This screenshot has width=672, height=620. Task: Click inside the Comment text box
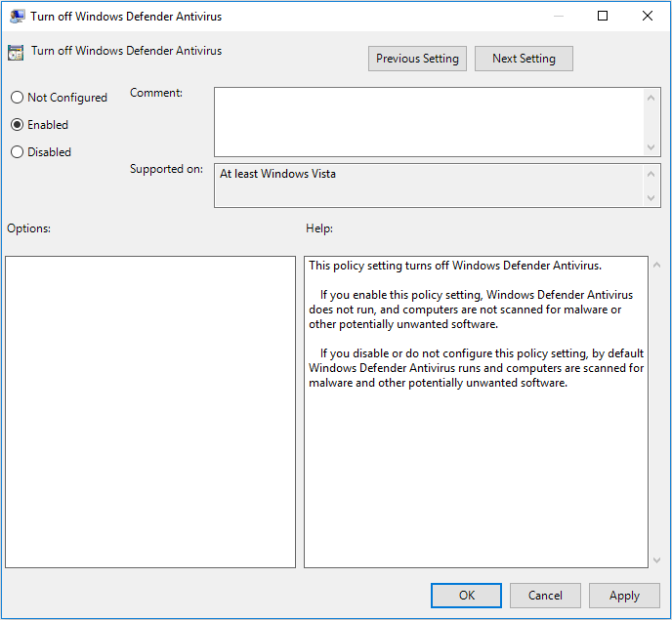pyautogui.click(x=428, y=120)
